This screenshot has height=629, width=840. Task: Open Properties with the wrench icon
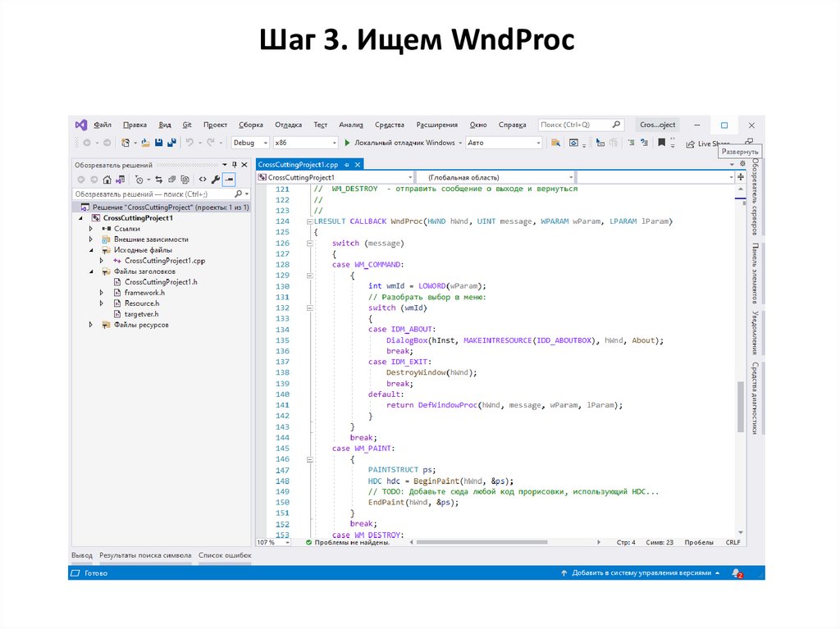(x=216, y=180)
